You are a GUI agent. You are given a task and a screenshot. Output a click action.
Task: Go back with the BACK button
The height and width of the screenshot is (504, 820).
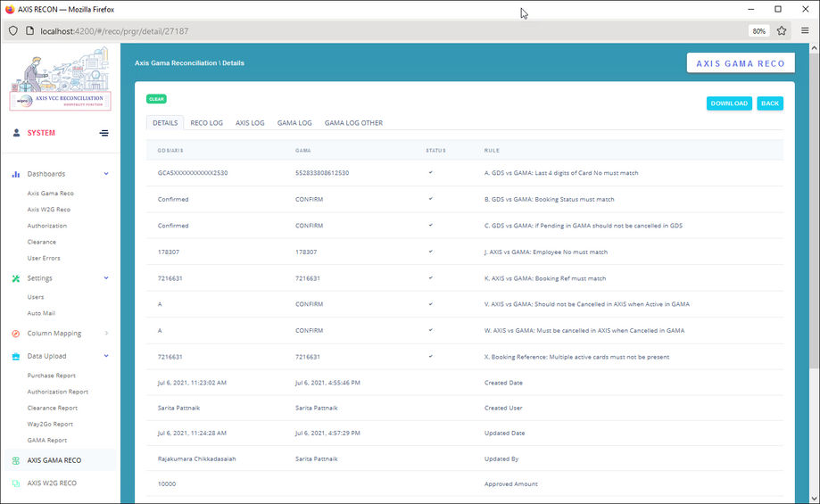(770, 103)
